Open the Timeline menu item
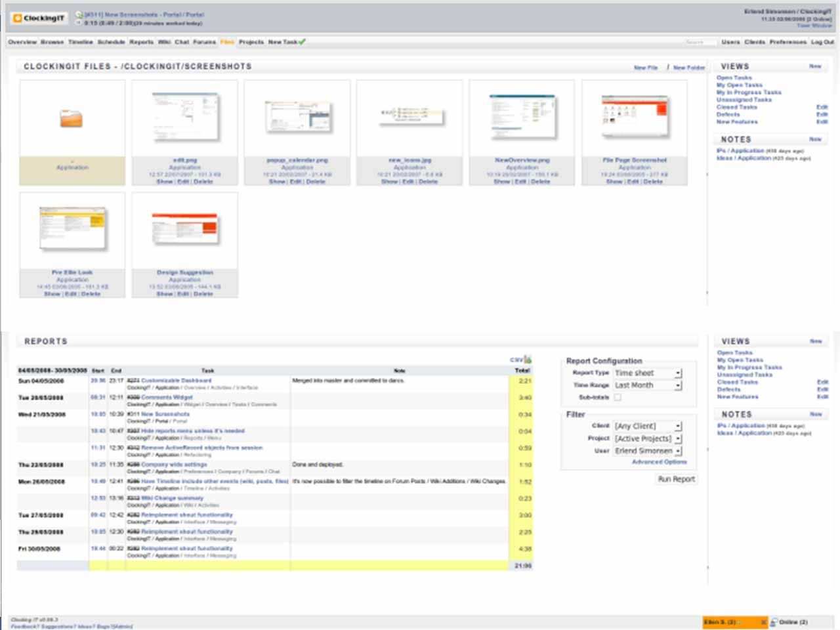Screen dimensions: 840x630 80,42
